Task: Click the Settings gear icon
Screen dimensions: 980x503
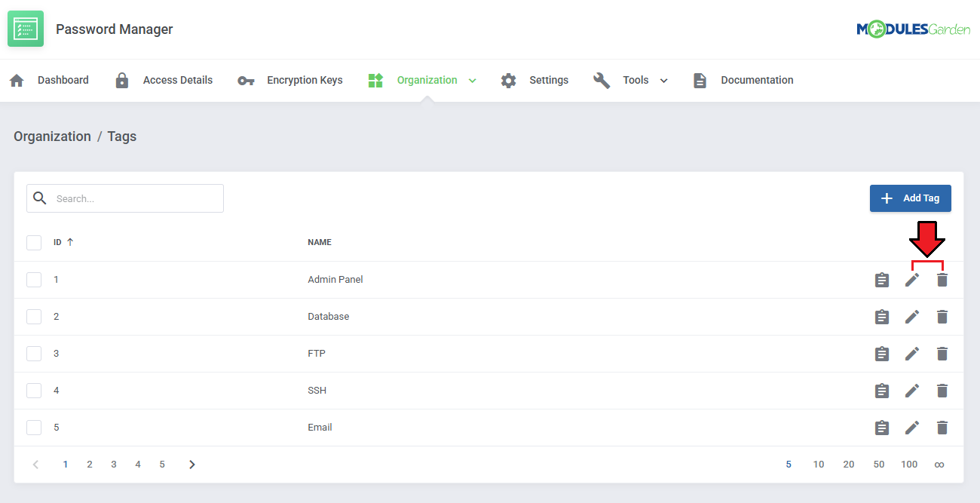Action: click(x=509, y=80)
